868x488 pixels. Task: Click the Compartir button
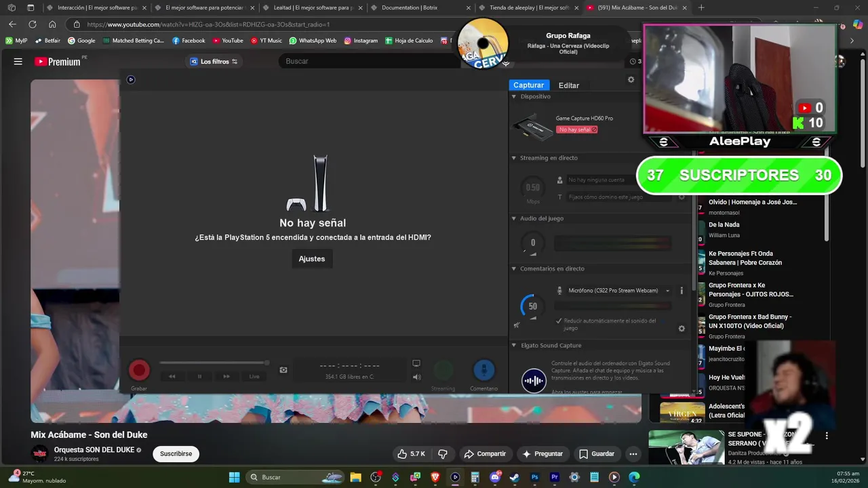(x=485, y=453)
